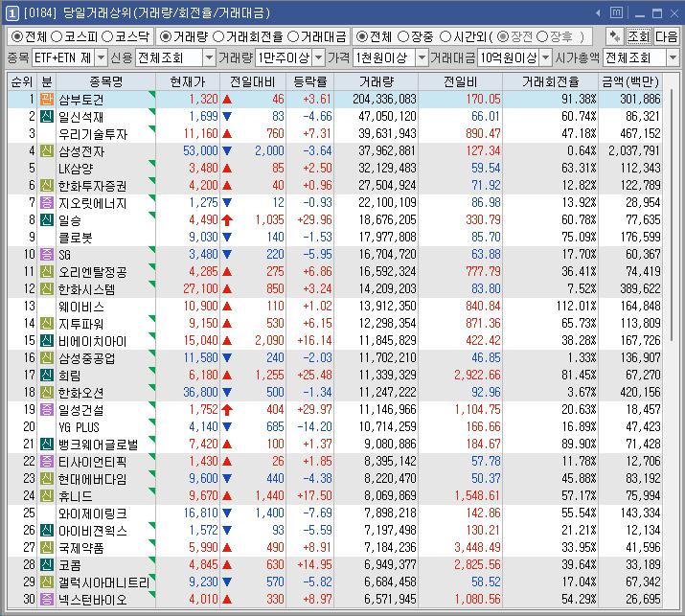
Task: Open stock VG PLUS in the list
Action: (x=80, y=427)
